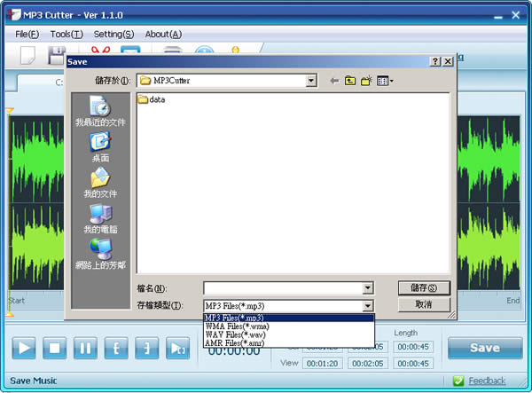
Task: Expand the file name (檔名) dropdown arrow
Action: coord(367,288)
